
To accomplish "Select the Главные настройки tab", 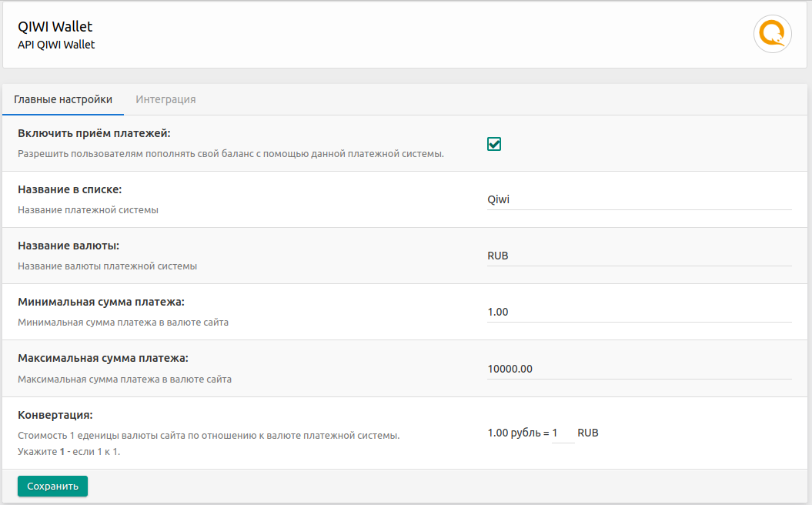I will (x=63, y=99).
